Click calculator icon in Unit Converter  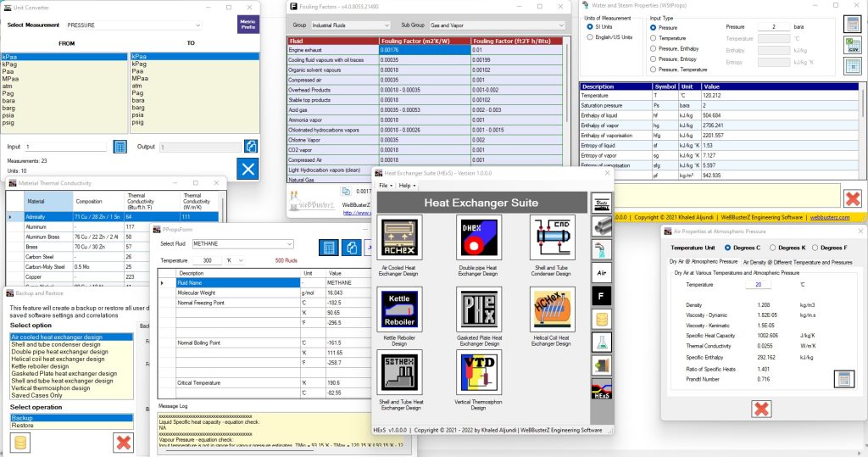120,146
